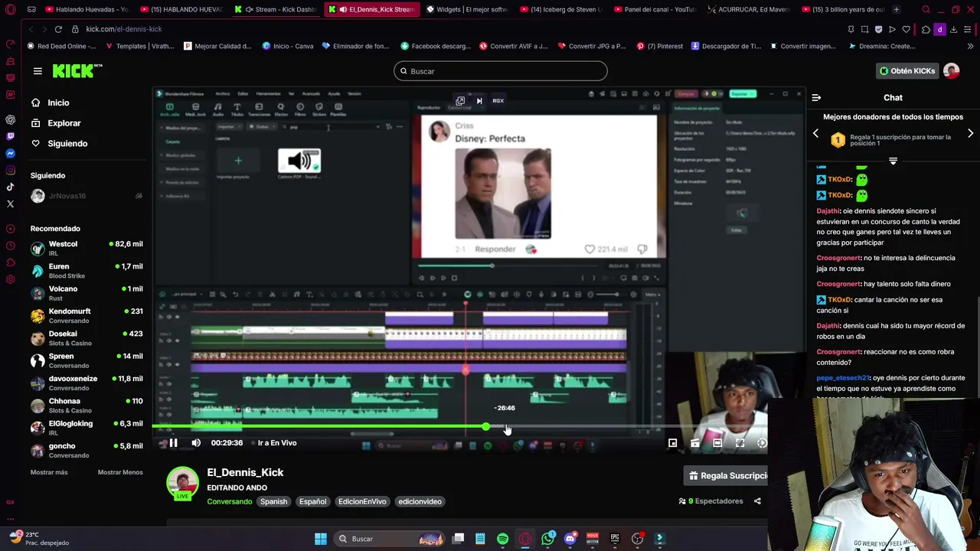Image resolution: width=980 pixels, height=551 pixels.
Task: Open recommended channel Chhonaa
Action: (87, 406)
